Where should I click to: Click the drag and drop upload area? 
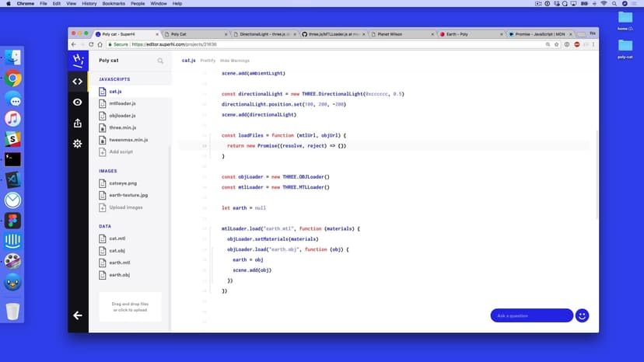point(130,307)
